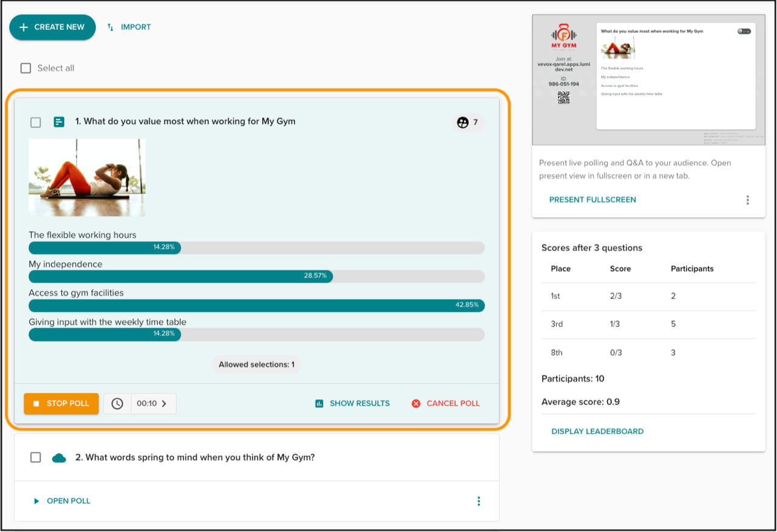This screenshot has width=777, height=532.
Task: Expand the timer chevron next to 00:10
Action: tap(166, 403)
